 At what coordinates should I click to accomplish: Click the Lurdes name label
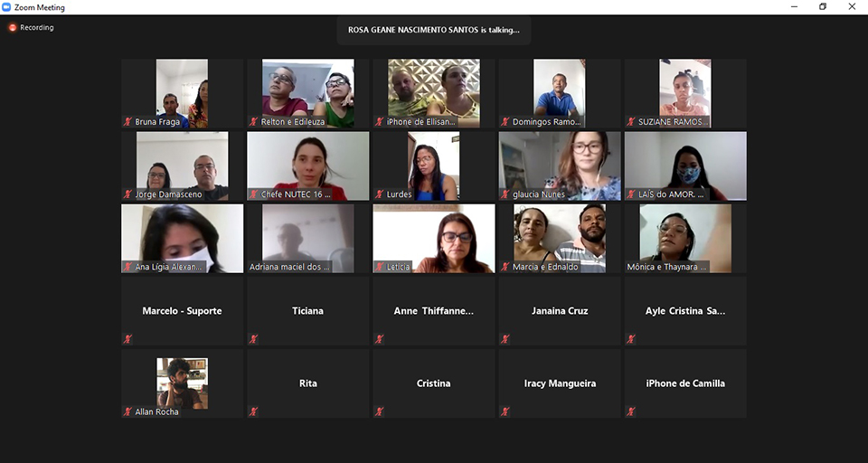[399, 194]
